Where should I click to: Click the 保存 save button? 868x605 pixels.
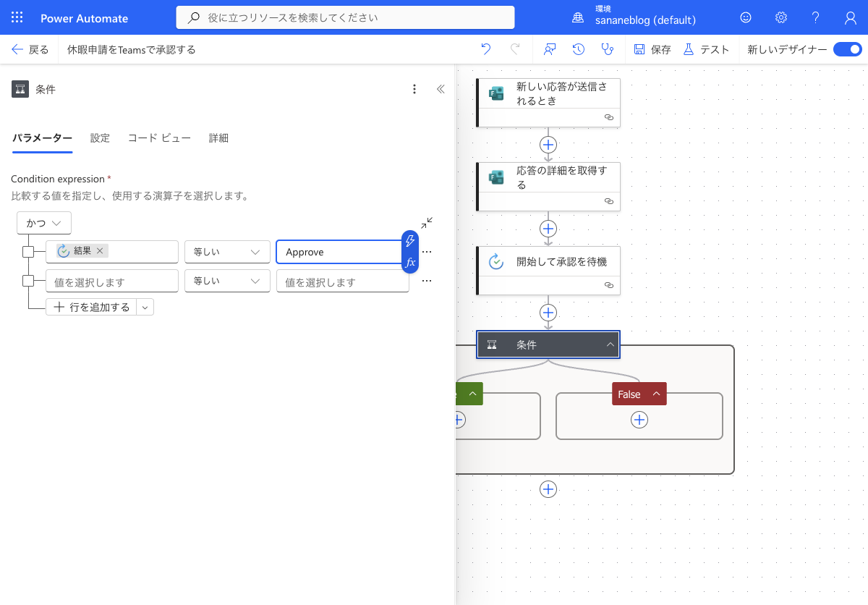point(652,49)
